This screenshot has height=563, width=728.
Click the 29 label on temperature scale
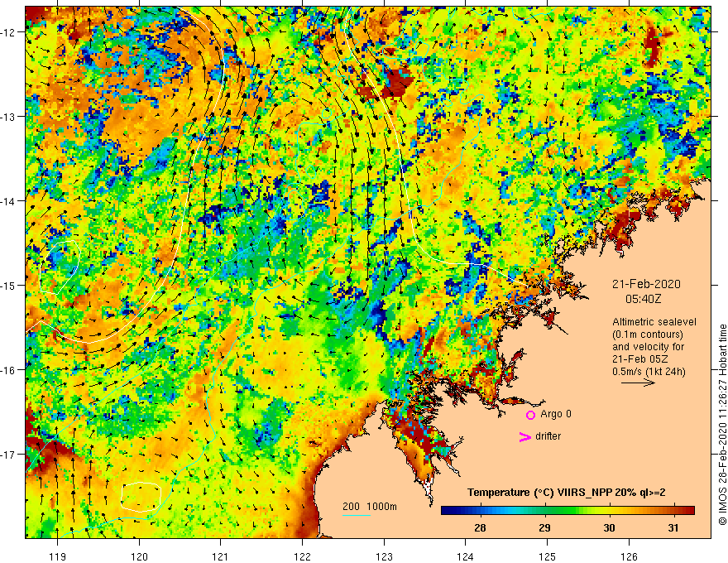tap(544, 527)
